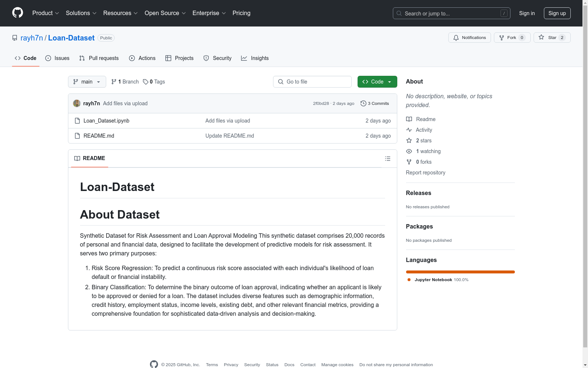
Task: Fork the Loan-Dataset repository
Action: coord(512,38)
